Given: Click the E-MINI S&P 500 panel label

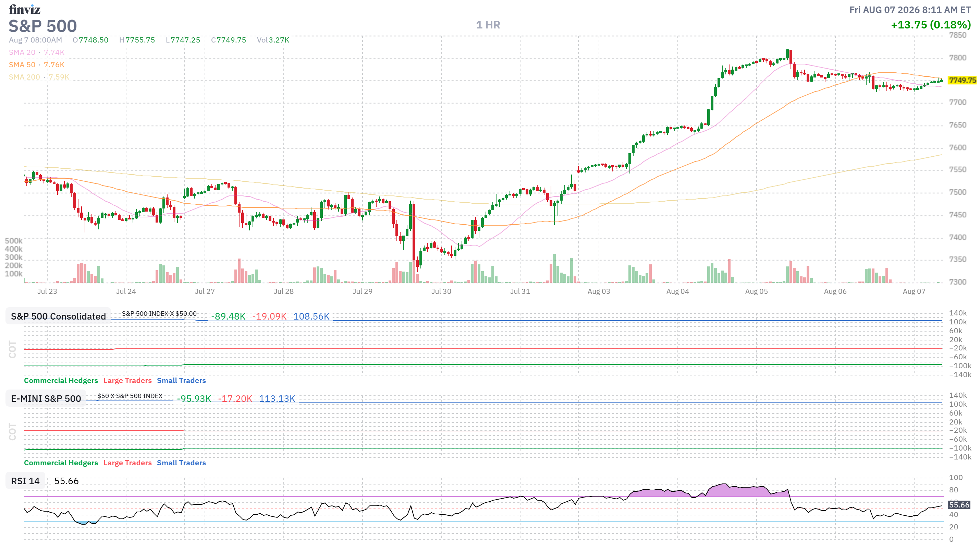Looking at the screenshot, I should (x=46, y=398).
